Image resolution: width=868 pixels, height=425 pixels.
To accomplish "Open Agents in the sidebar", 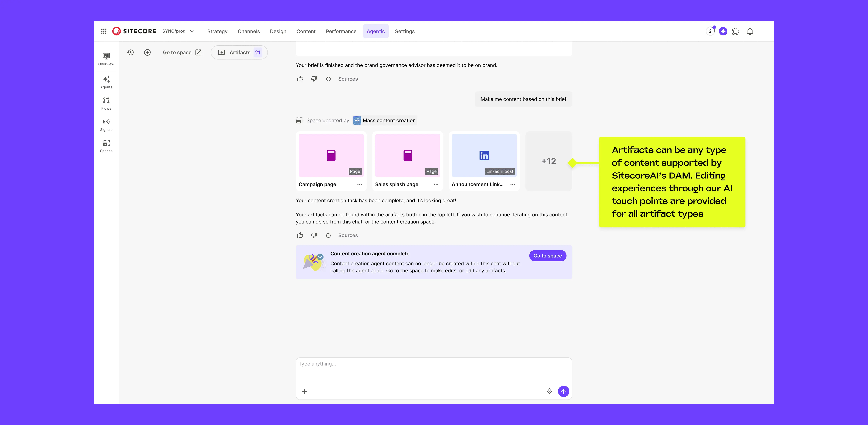I will point(106,82).
